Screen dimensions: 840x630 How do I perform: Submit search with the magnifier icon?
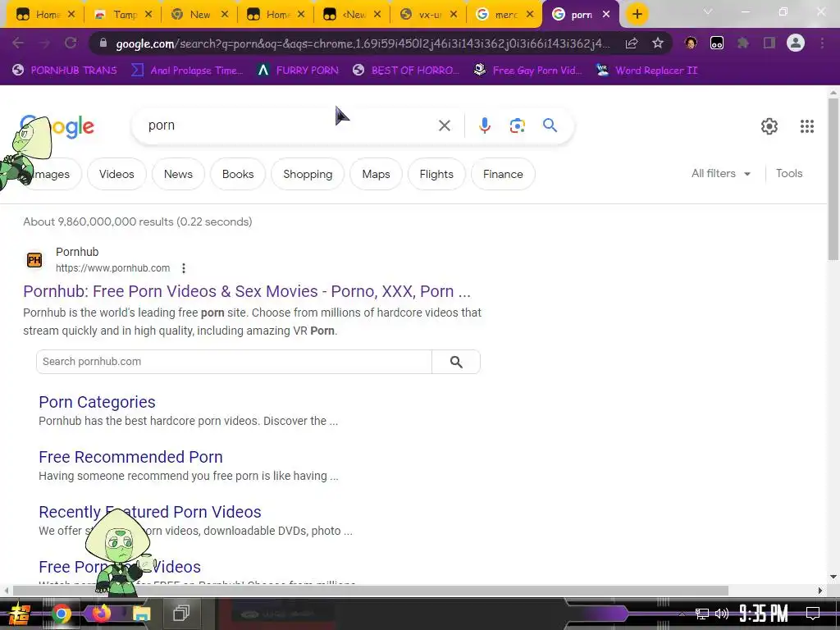click(x=550, y=126)
